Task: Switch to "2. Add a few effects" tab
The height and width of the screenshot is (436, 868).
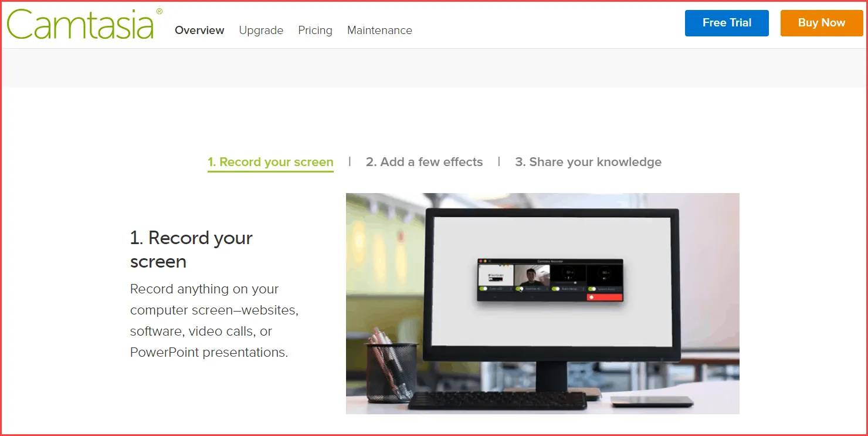Action: pyautogui.click(x=424, y=162)
